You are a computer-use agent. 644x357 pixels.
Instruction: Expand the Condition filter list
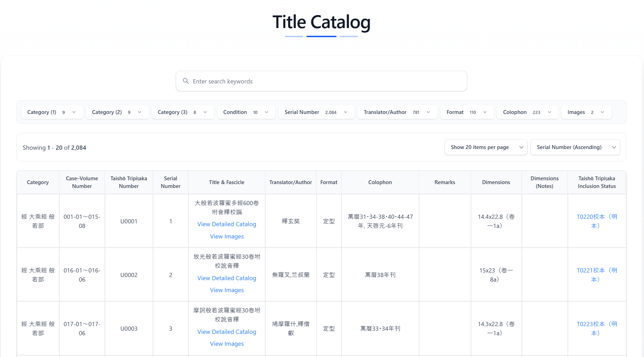pos(246,112)
